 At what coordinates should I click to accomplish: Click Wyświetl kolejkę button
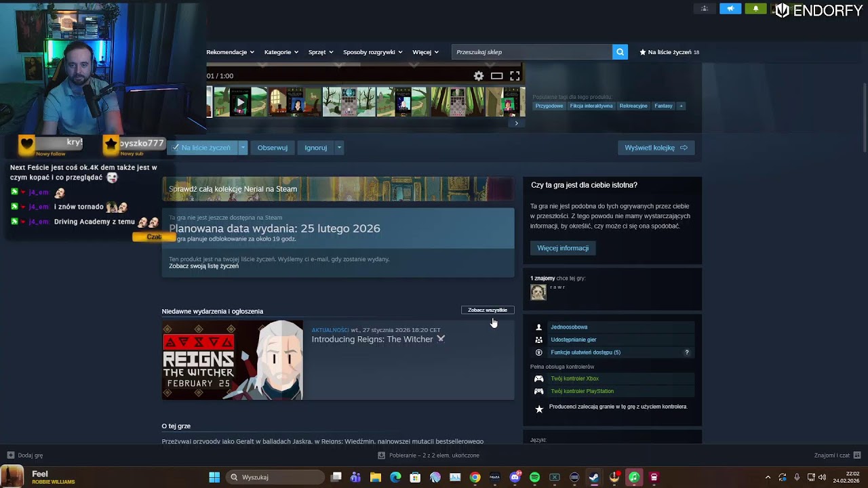click(x=656, y=148)
